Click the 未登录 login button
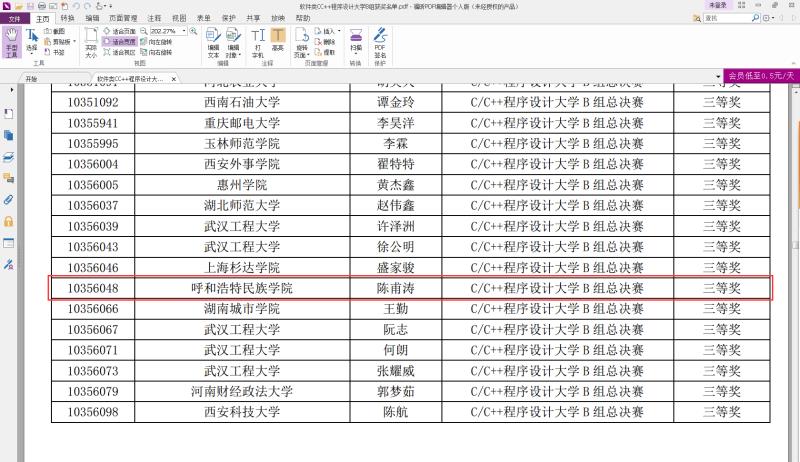Viewport: 800px width, 462px height. coord(717,5)
